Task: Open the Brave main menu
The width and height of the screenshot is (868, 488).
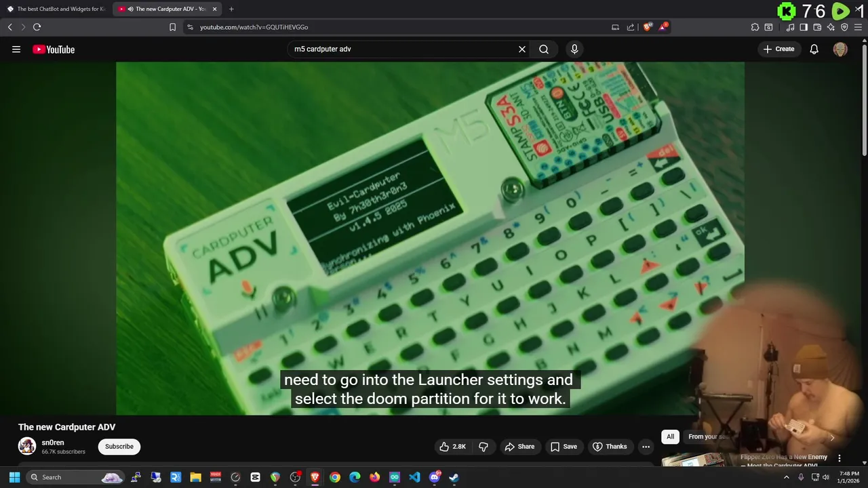Action: [858, 27]
